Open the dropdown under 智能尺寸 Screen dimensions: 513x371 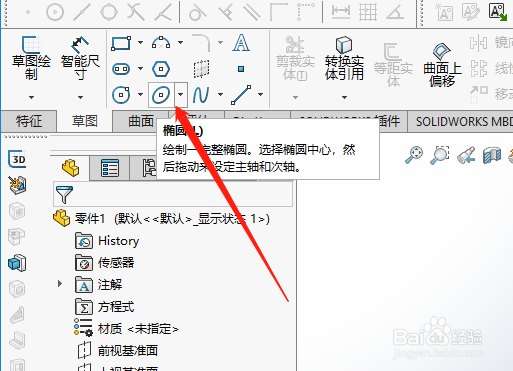pyautogui.click(x=80, y=97)
